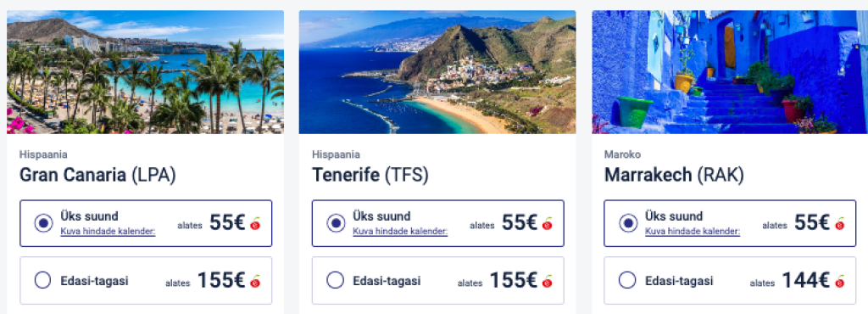The height and width of the screenshot is (314, 868).
Task: Choose Edasi-tagasi option for Marrakech
Action: (x=627, y=280)
